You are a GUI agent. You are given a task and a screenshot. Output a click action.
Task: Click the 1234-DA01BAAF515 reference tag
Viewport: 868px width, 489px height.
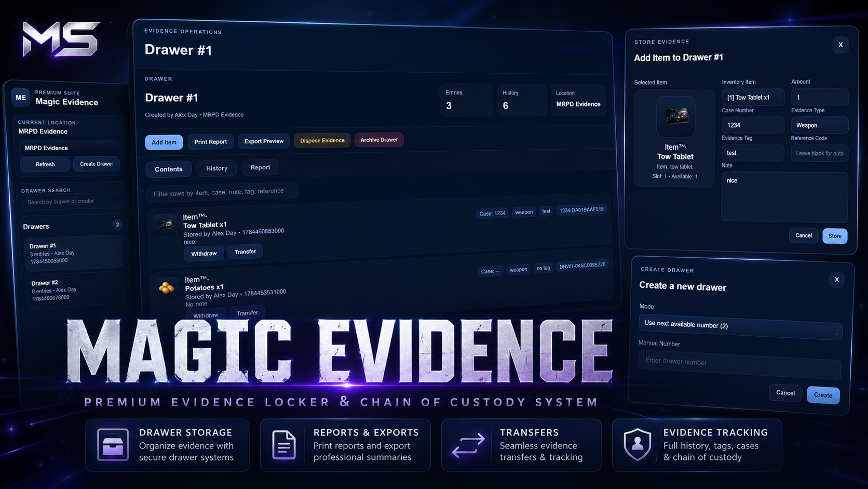581,210
